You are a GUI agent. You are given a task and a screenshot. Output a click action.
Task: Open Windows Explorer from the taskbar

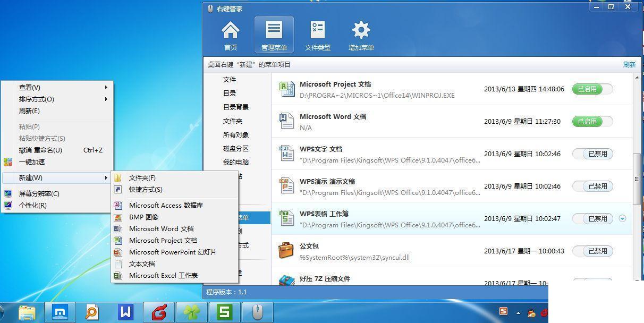point(27,312)
